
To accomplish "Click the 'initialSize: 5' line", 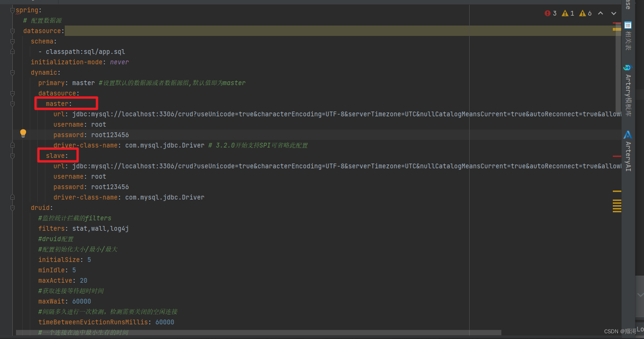I will (x=65, y=260).
